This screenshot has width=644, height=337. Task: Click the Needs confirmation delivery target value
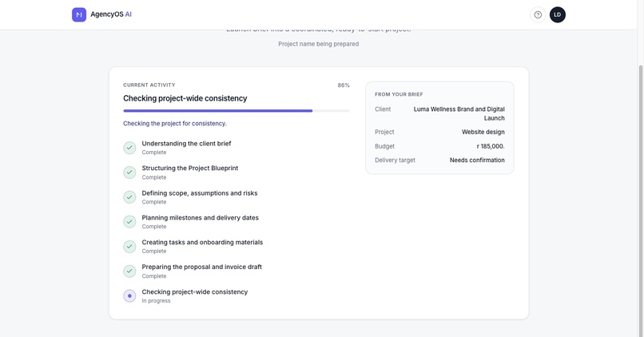pos(477,160)
